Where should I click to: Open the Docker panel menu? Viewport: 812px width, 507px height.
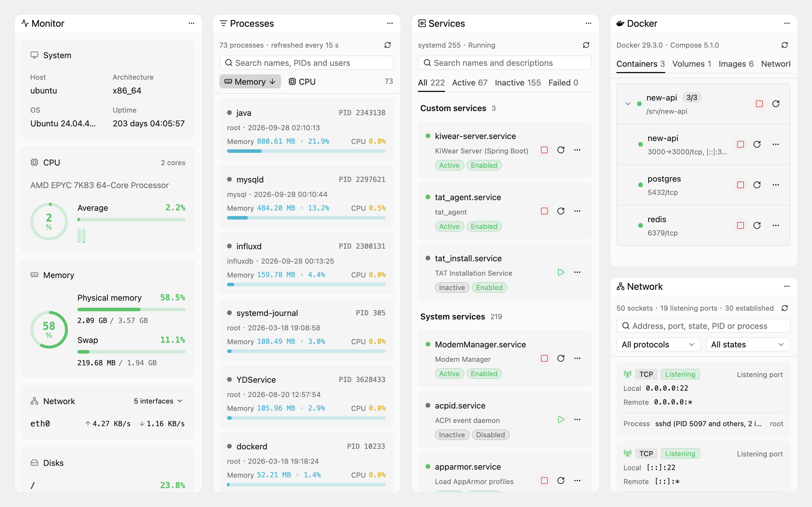787,24
